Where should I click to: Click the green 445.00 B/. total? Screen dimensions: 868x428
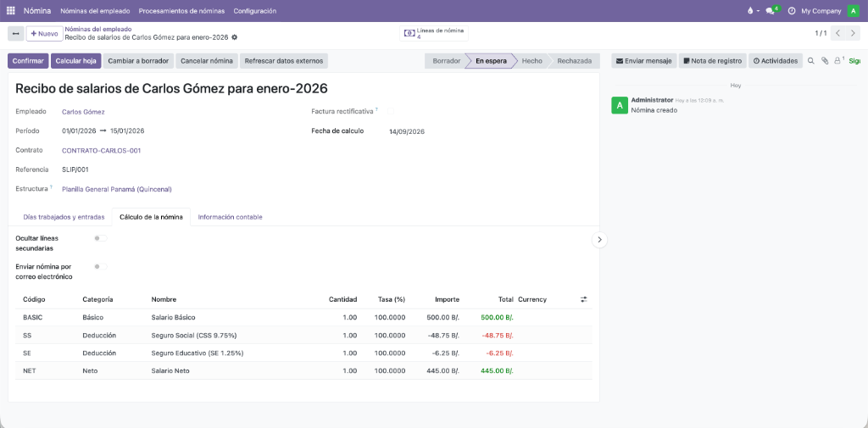click(497, 371)
